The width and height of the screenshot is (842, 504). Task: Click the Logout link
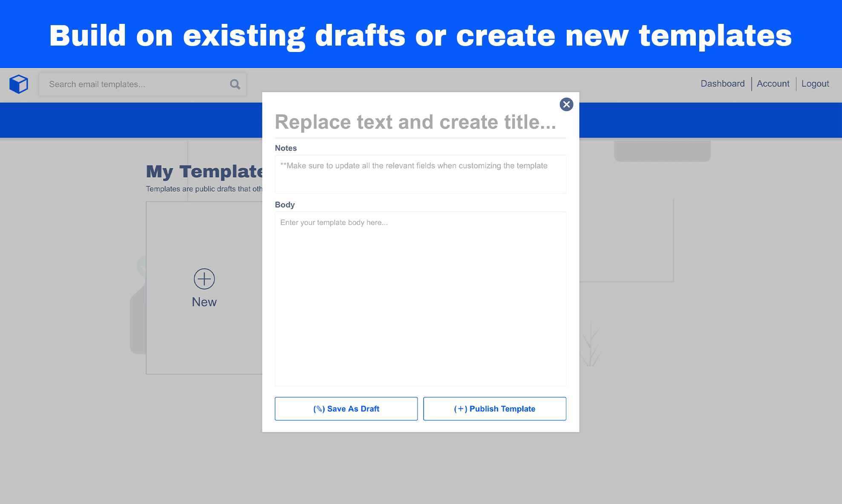point(815,84)
